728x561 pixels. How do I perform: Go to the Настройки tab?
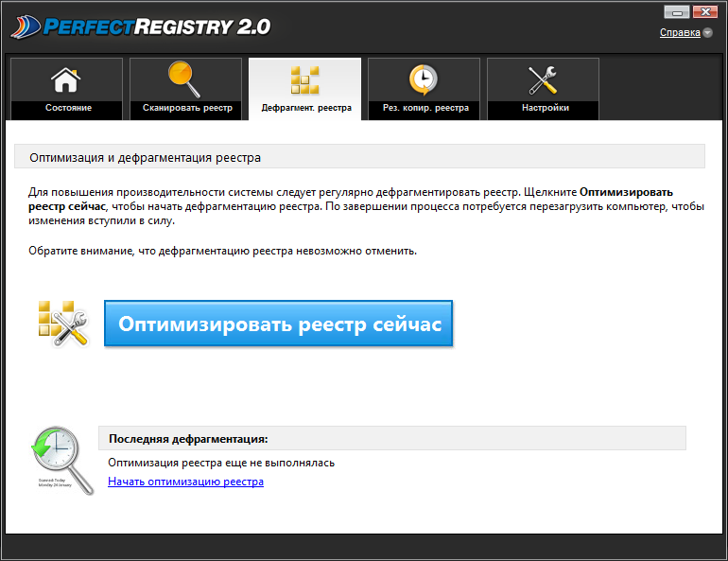click(x=544, y=89)
